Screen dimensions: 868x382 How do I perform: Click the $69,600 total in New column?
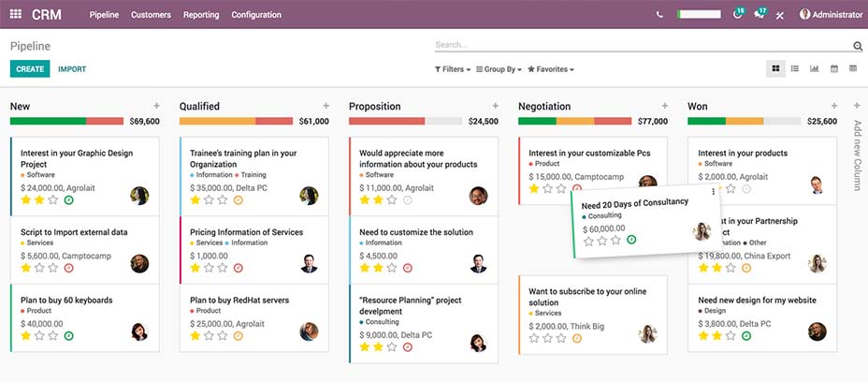[x=144, y=122]
